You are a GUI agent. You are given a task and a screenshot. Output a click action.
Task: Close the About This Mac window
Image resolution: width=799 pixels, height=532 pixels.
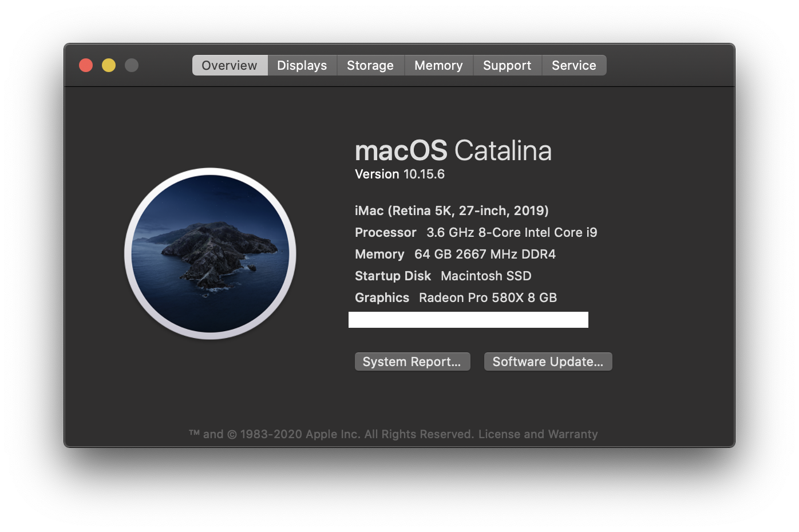pyautogui.click(x=86, y=65)
